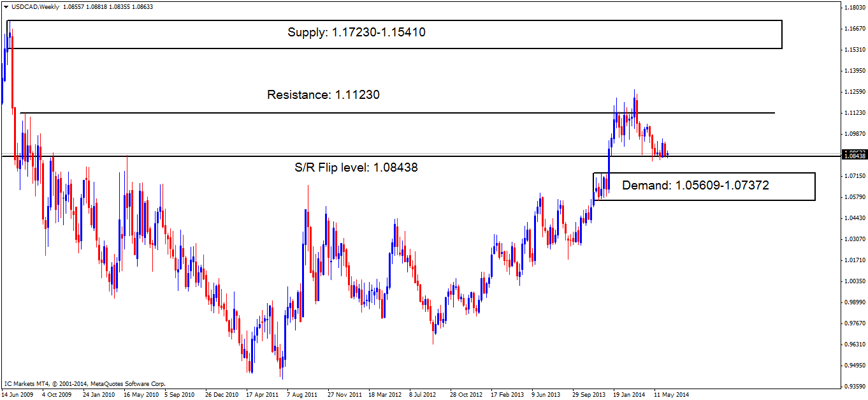Click the 24 Jan 2010 date label
868x400 pixels.
click(98, 395)
